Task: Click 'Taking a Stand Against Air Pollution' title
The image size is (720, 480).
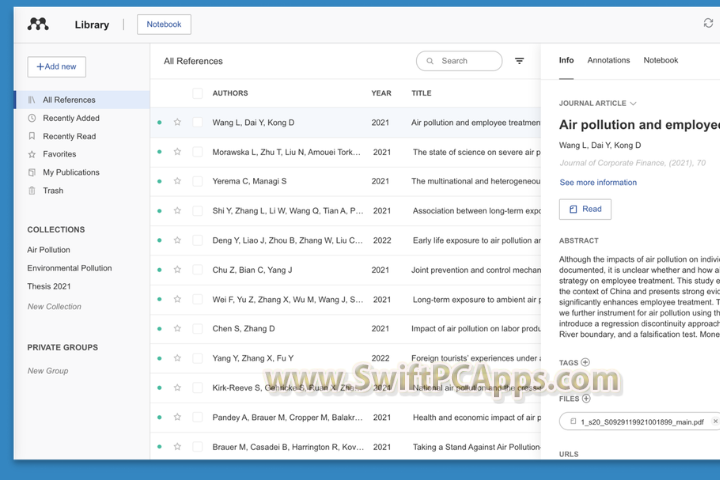Action: click(x=476, y=446)
